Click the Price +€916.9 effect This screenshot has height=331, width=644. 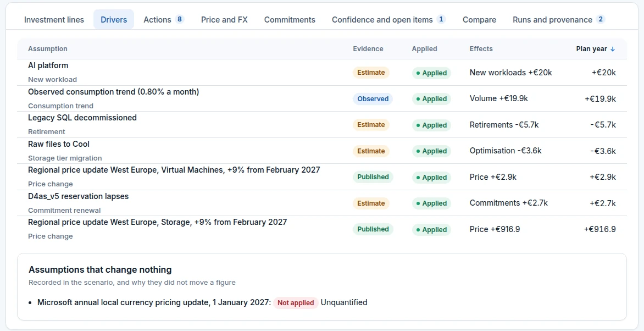[x=495, y=229]
